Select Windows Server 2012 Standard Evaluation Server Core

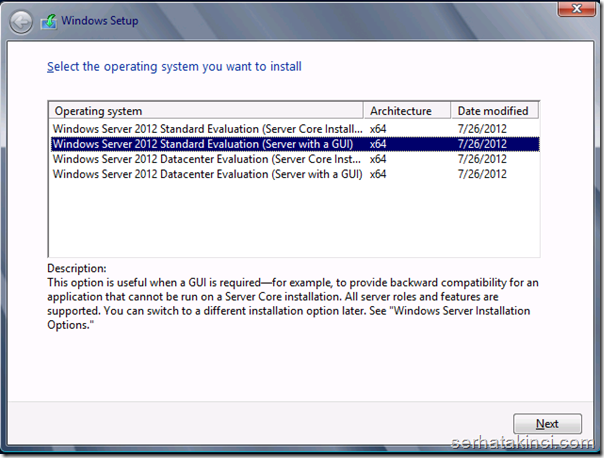tap(295, 129)
